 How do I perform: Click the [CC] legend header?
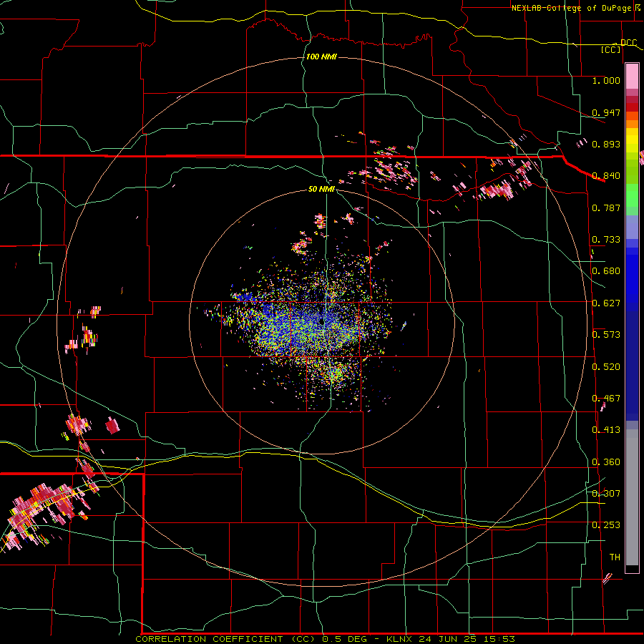pos(611,50)
